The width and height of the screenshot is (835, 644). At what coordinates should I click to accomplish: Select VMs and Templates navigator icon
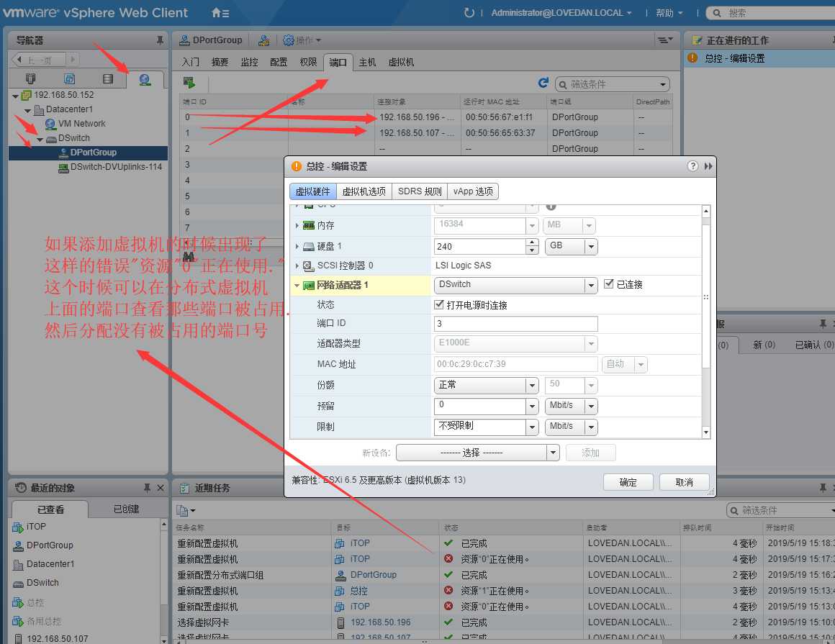pyautogui.click(x=69, y=79)
